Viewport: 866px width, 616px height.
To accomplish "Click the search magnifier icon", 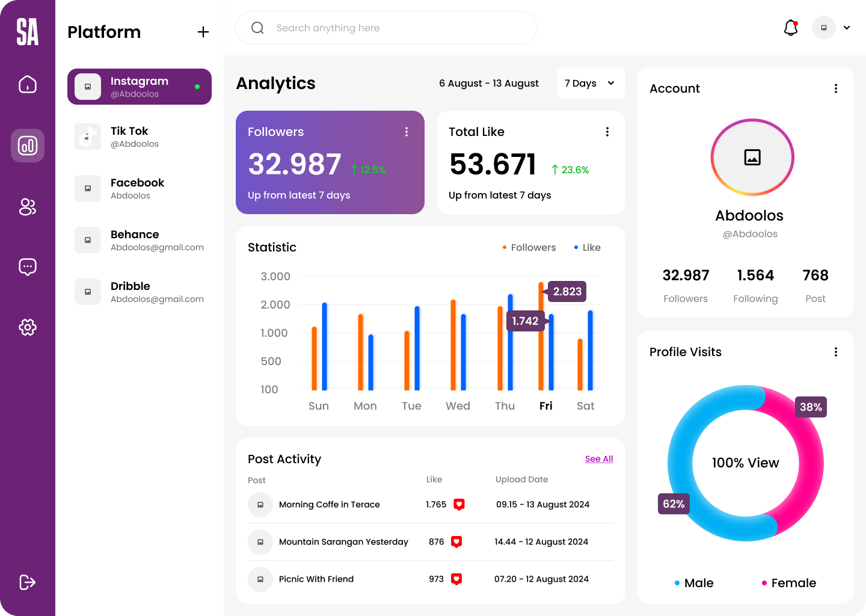I will click(x=257, y=28).
